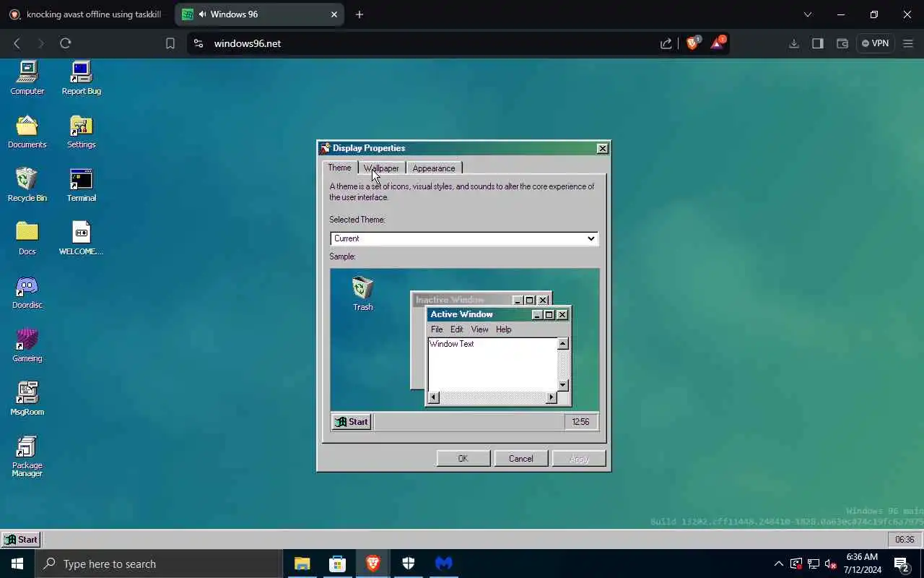Open a new browser tab
The width and height of the screenshot is (924, 578).
coord(359,14)
